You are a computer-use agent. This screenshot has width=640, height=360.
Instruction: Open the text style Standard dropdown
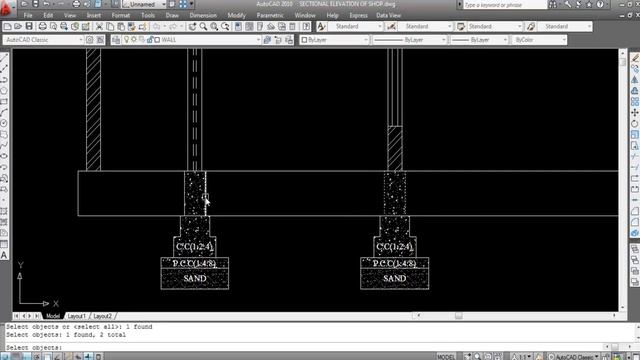[x=355, y=27]
